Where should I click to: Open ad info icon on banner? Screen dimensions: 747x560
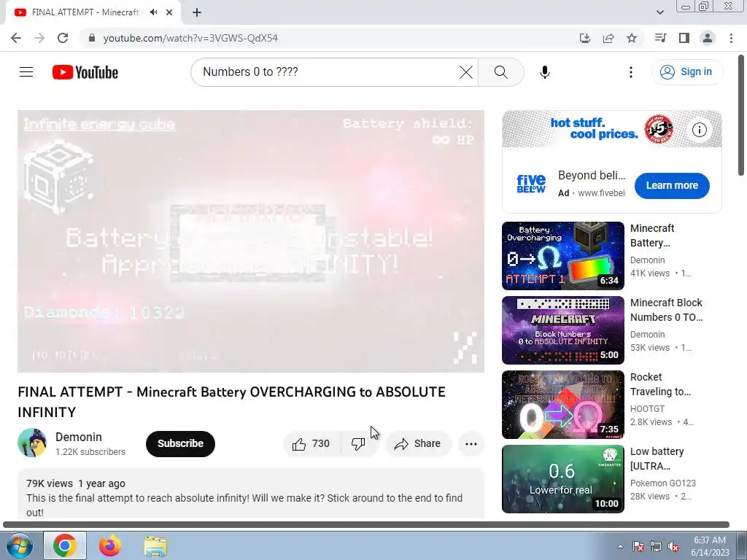[x=700, y=130]
